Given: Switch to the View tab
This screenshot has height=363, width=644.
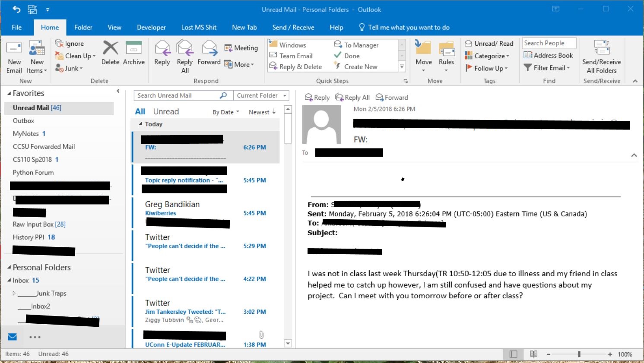Looking at the screenshot, I should (x=114, y=27).
